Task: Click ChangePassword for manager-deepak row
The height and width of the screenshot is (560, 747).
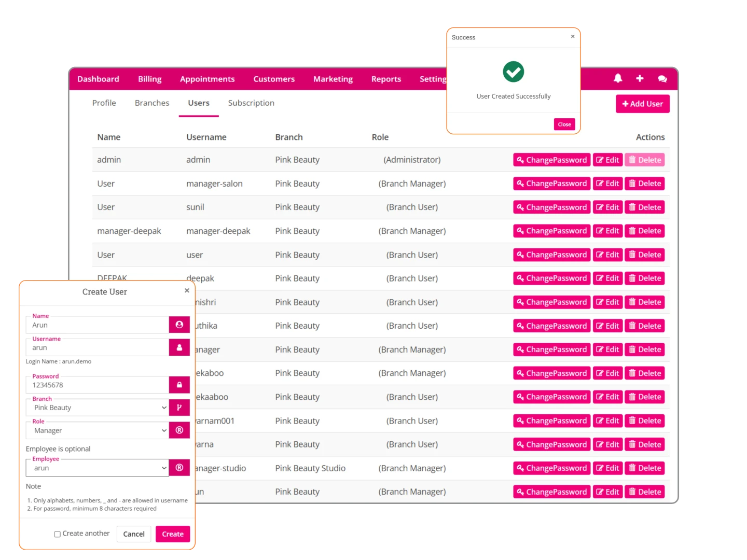Action: pos(552,231)
